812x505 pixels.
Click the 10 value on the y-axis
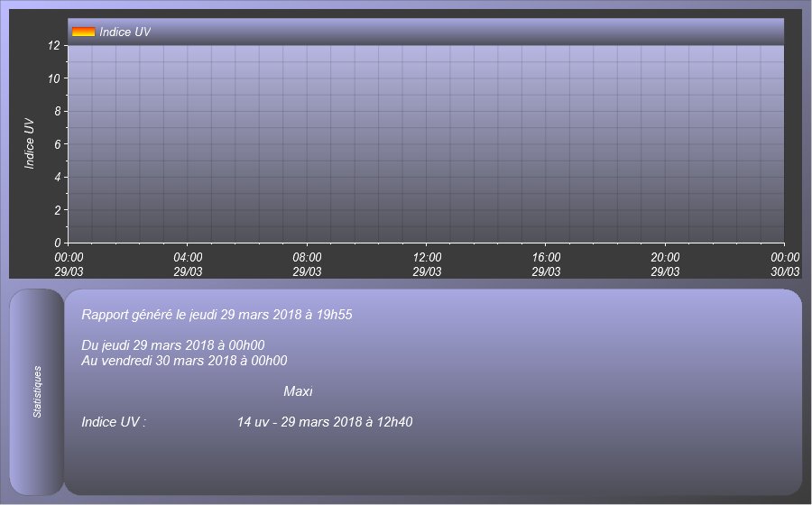(54, 78)
